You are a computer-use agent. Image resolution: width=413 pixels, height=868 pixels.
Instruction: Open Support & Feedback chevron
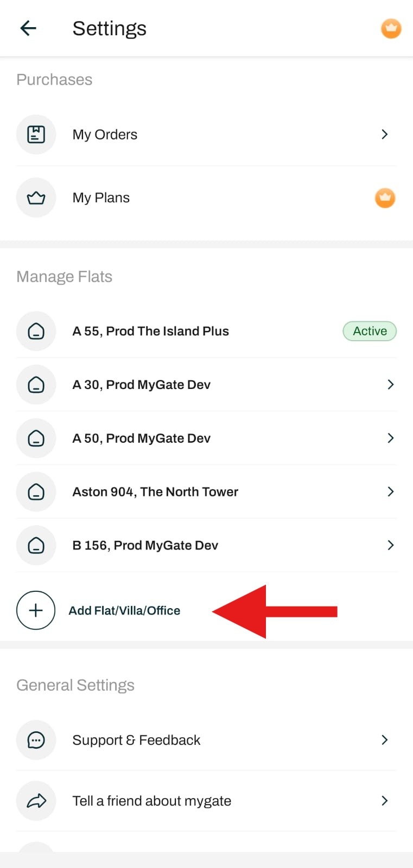[385, 740]
